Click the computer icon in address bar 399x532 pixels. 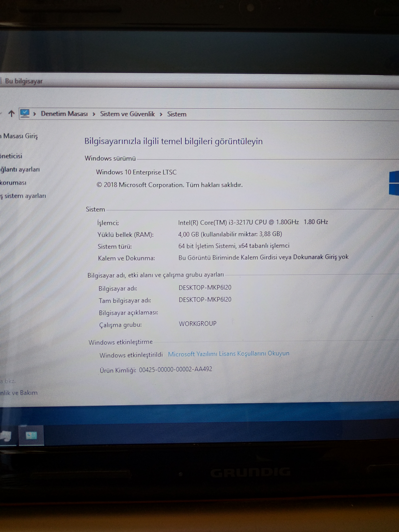click(24, 113)
